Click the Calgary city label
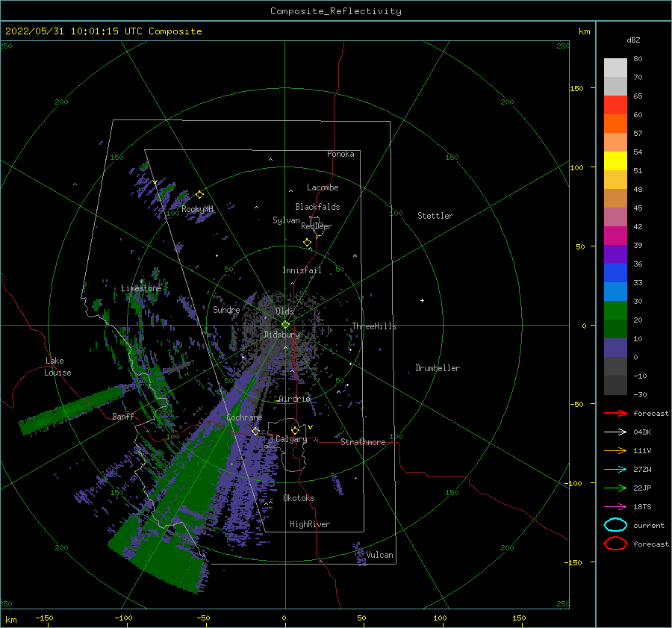The height and width of the screenshot is (628, 672). [291, 439]
